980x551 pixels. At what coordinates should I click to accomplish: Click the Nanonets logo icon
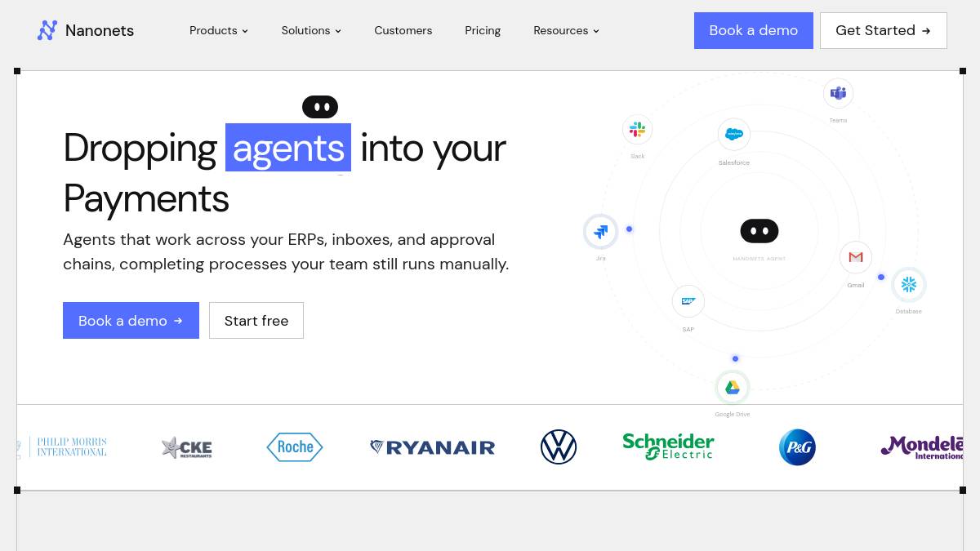(x=47, y=30)
